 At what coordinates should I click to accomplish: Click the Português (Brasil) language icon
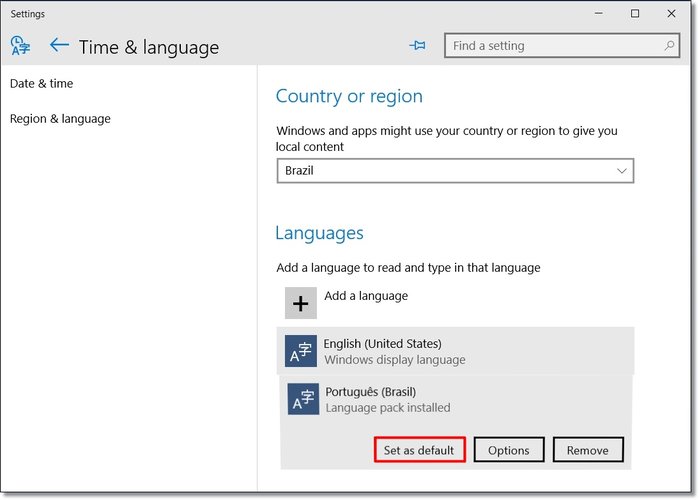[x=304, y=399]
